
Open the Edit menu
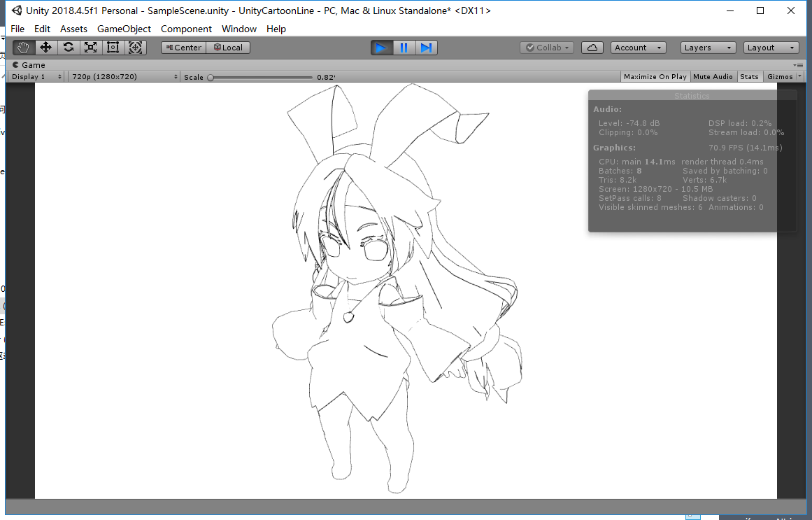(x=42, y=29)
